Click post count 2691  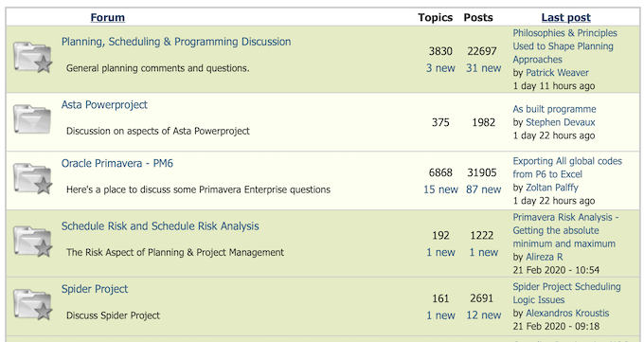(482, 298)
